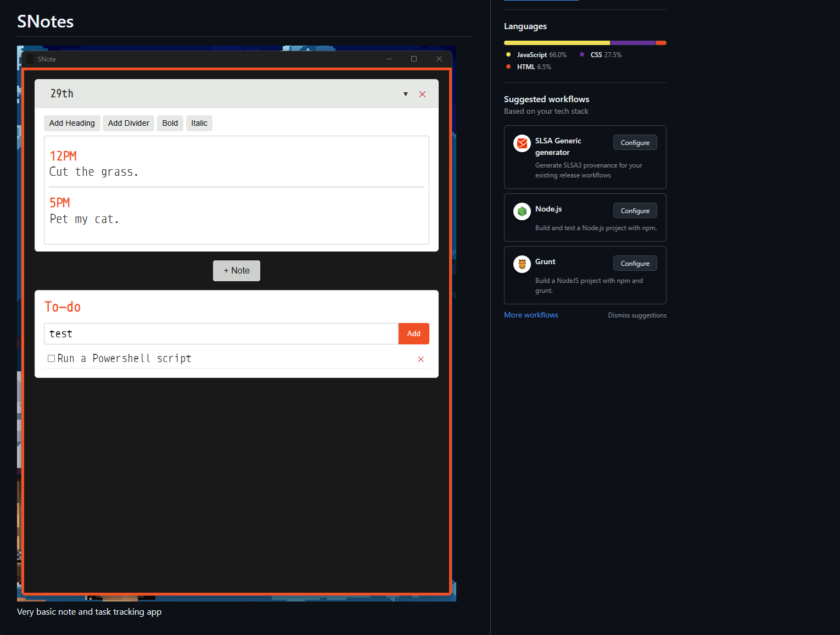This screenshot has height=635, width=840.
Task: Apply Bold formatting to note
Action: 170,123
